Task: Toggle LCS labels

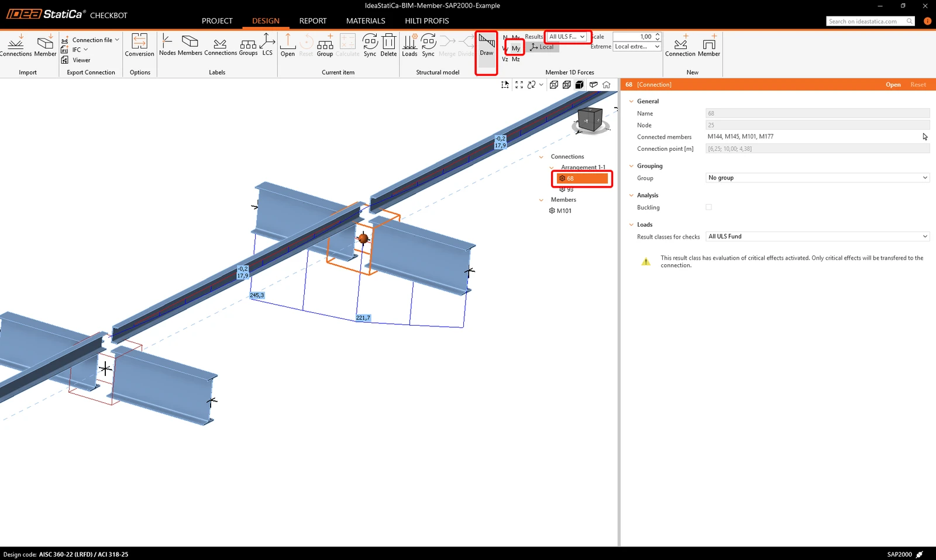Action: pos(267,45)
